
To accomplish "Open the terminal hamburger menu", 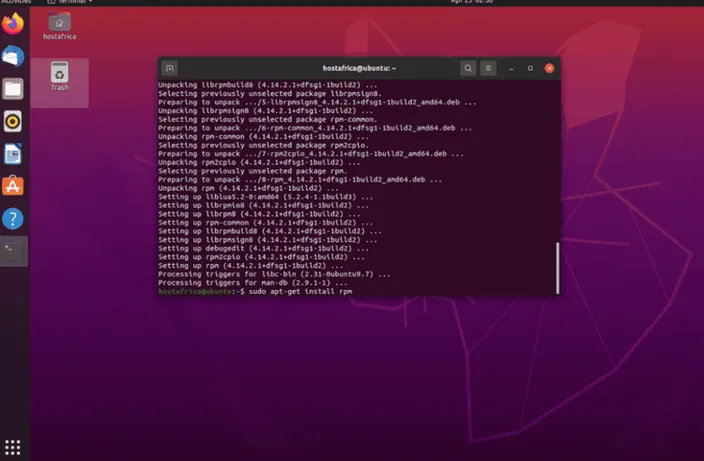I will coord(488,68).
